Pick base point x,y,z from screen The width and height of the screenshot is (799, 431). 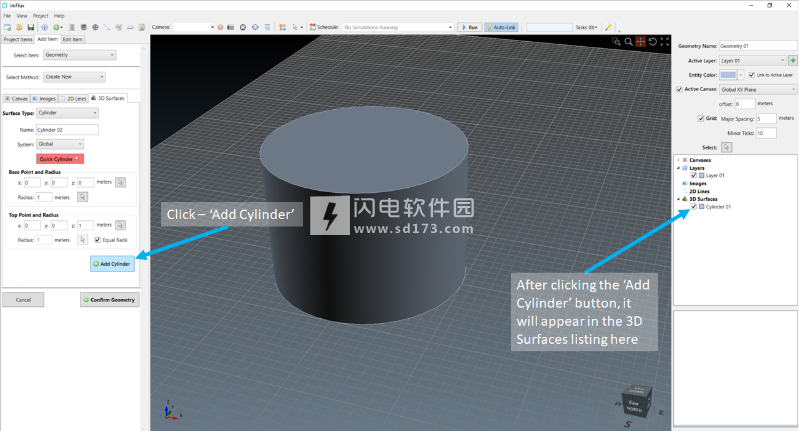coord(120,182)
